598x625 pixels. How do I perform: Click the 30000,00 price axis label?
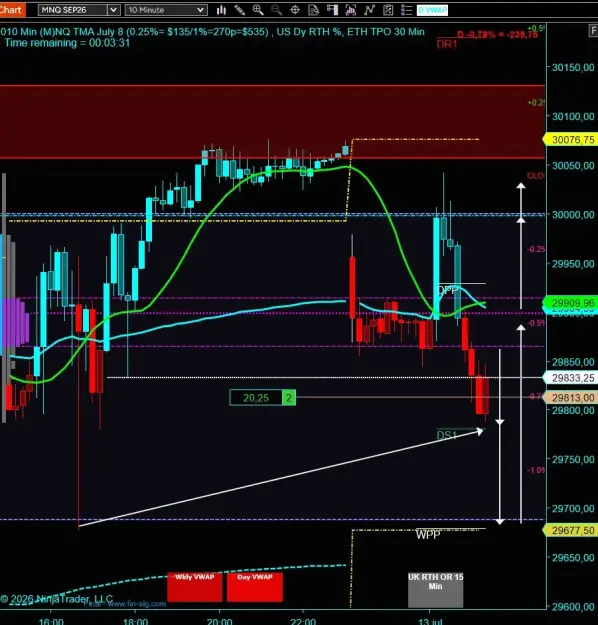click(x=573, y=214)
